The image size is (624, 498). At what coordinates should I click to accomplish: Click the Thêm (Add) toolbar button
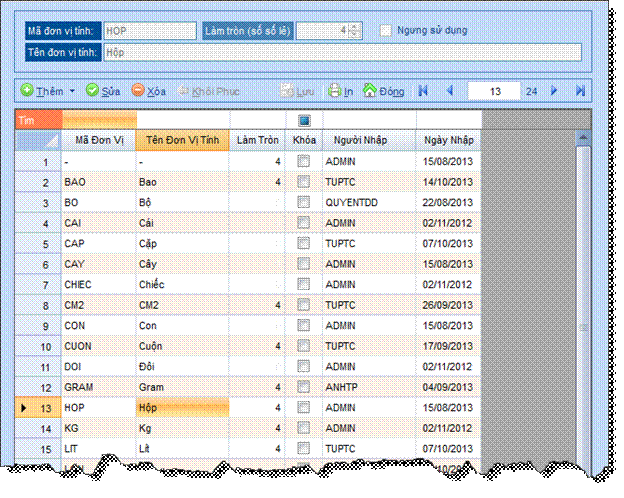pos(41,91)
